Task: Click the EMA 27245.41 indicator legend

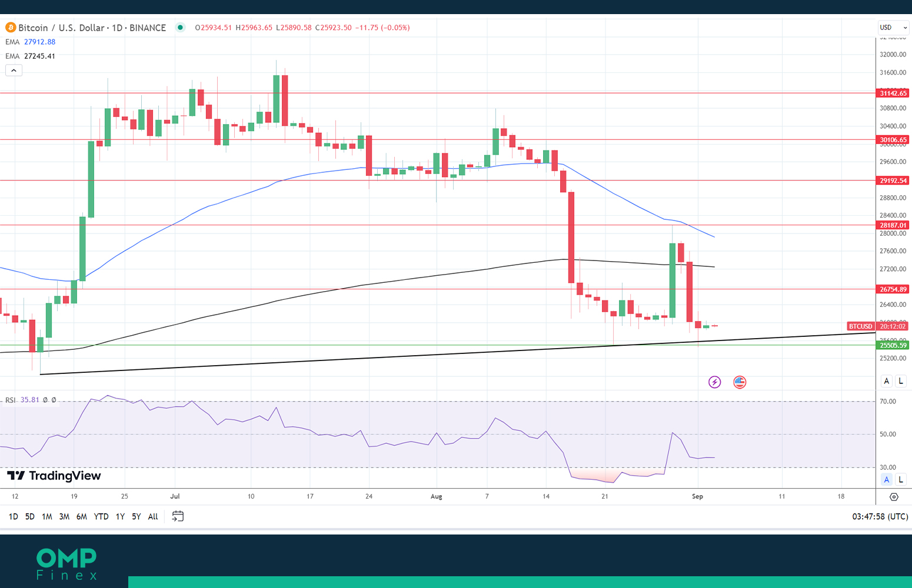Action: tap(31, 56)
